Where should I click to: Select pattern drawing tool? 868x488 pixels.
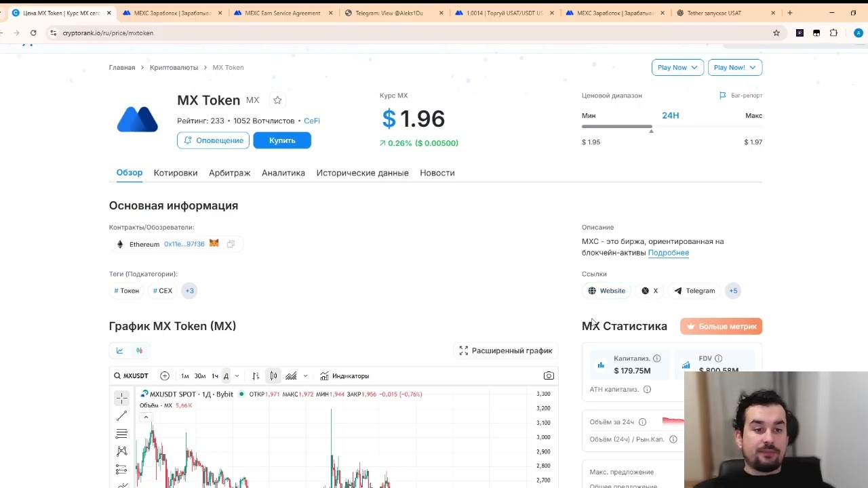coord(121,451)
